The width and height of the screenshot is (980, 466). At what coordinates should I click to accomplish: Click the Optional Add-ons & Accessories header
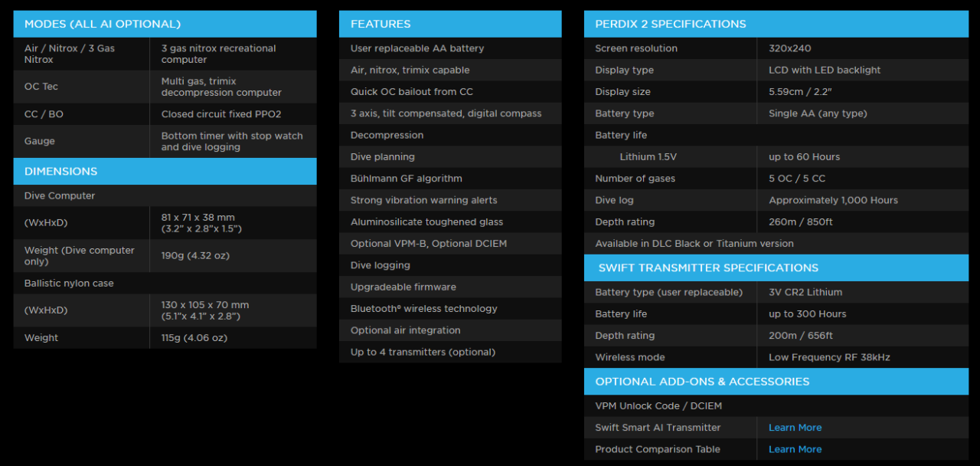(702, 381)
